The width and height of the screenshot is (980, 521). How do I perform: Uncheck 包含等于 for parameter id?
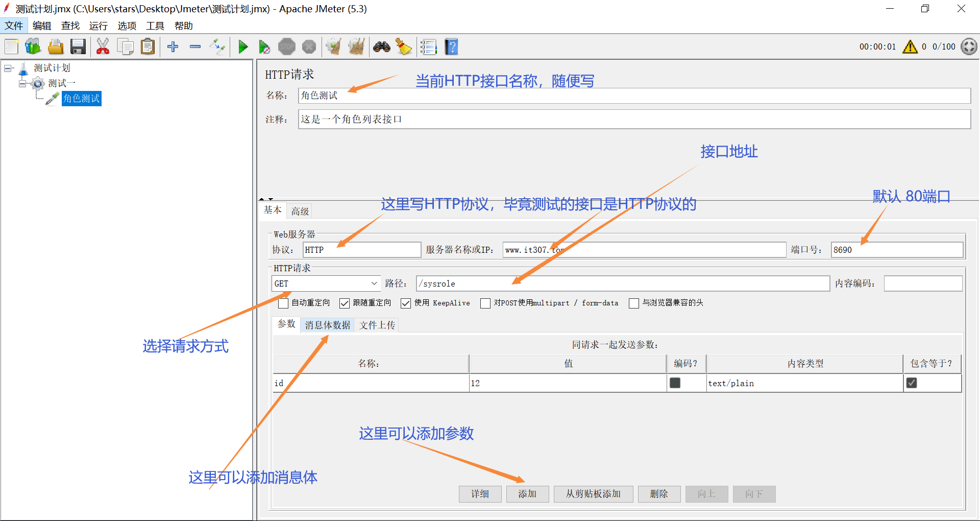(x=912, y=383)
